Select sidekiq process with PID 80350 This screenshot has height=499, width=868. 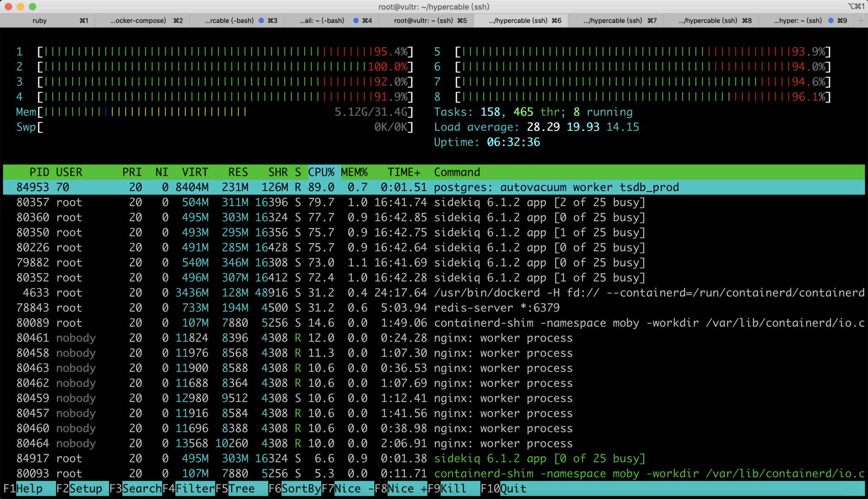click(434, 232)
